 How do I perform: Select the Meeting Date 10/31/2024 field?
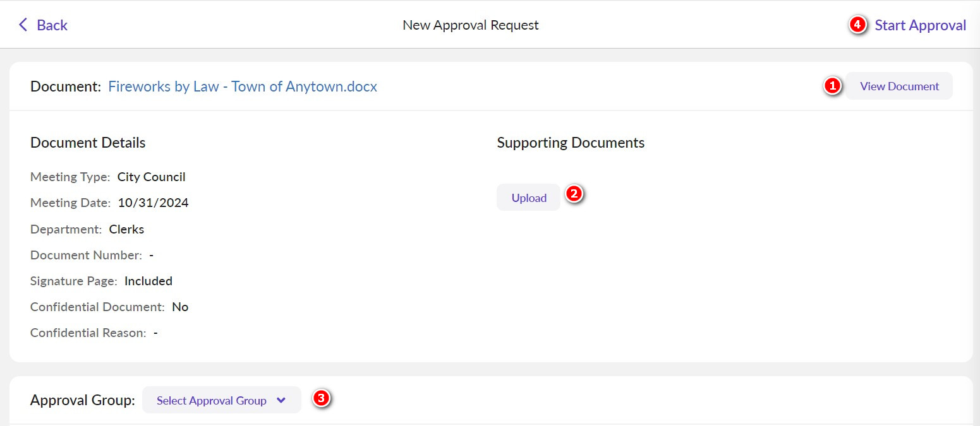(154, 203)
